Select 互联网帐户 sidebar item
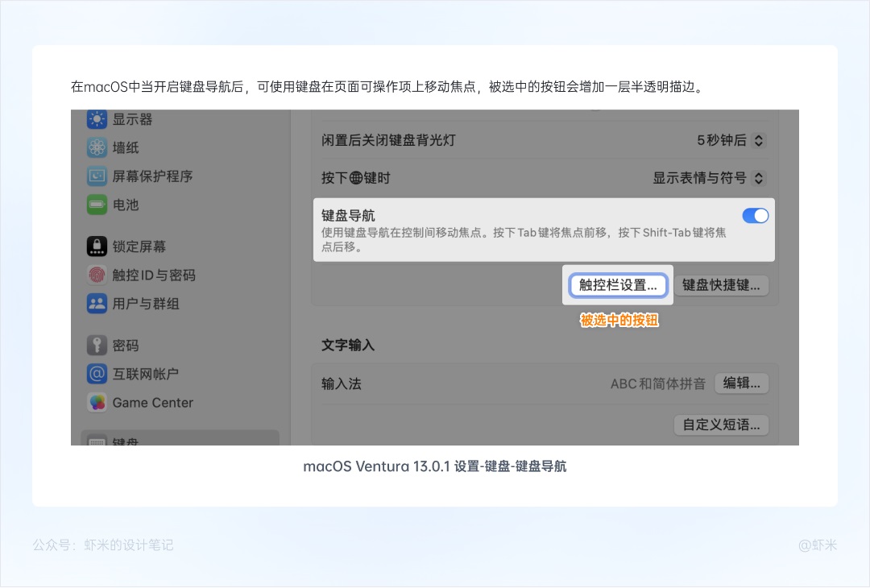Viewport: 870px width, 588px height. coord(145,374)
